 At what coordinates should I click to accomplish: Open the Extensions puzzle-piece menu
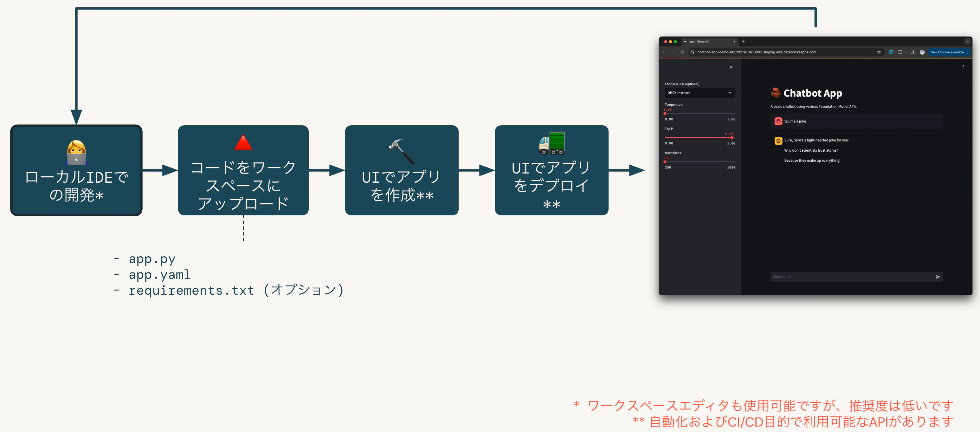coord(900,52)
